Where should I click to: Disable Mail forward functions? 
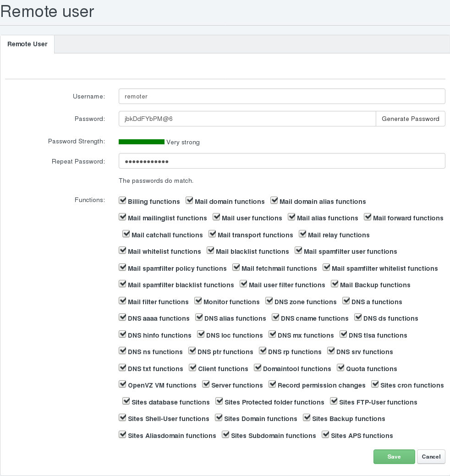368,217
